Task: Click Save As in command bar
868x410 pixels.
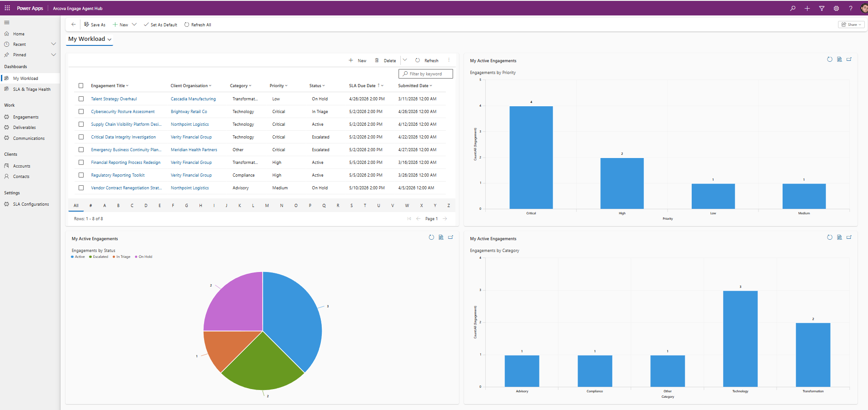Action: (x=95, y=25)
